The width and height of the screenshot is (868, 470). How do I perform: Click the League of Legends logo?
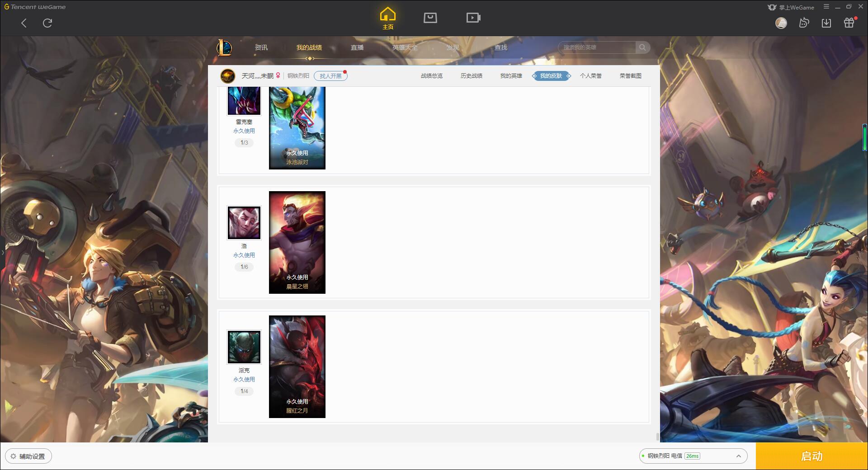click(x=224, y=47)
